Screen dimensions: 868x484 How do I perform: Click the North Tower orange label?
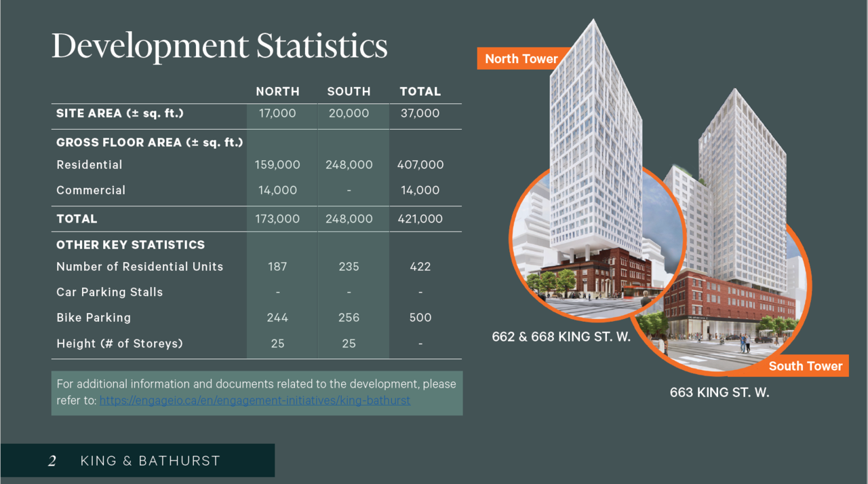(521, 58)
